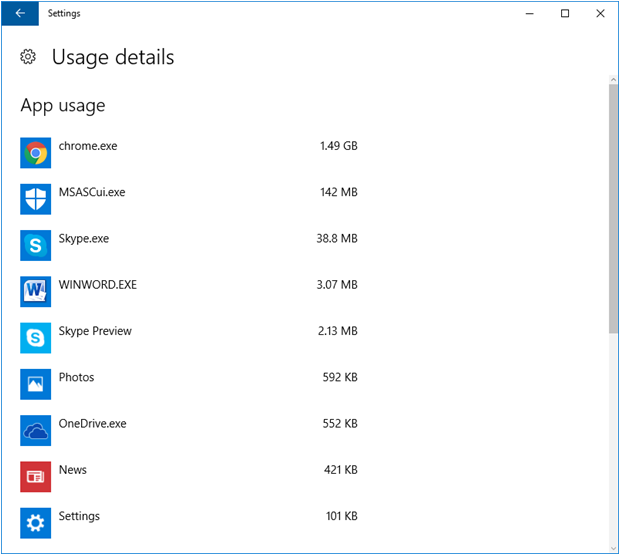Click the Settings app gear icon in list

tap(36, 523)
